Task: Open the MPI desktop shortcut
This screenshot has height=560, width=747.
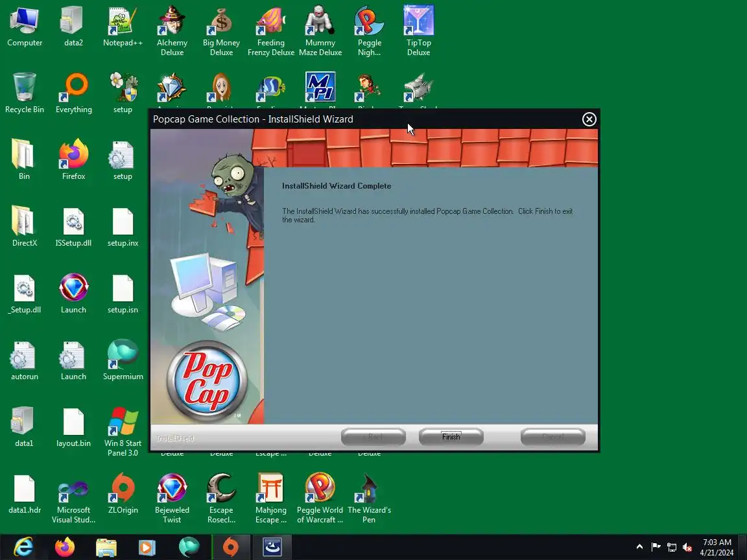Action: (x=320, y=87)
